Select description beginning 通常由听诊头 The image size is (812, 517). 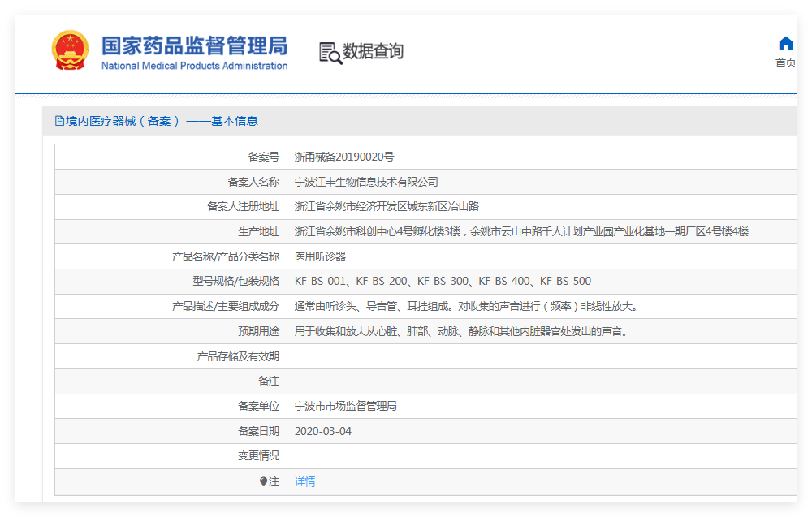469,306
